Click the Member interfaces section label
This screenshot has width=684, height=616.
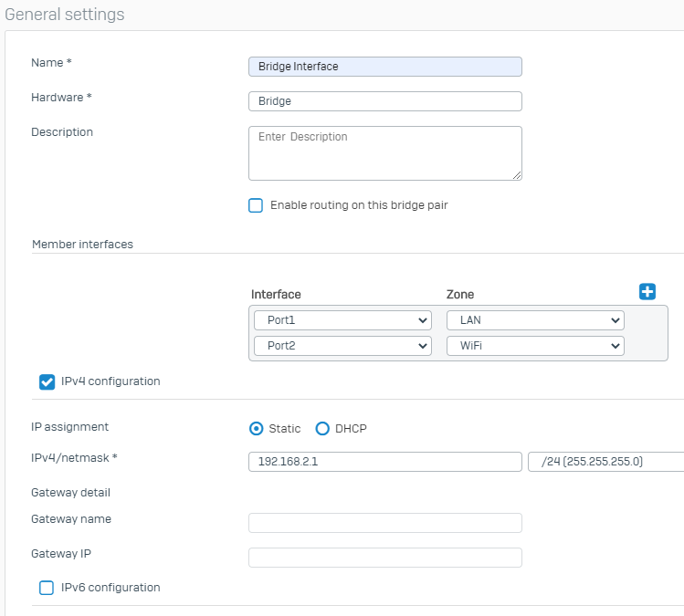click(82, 244)
